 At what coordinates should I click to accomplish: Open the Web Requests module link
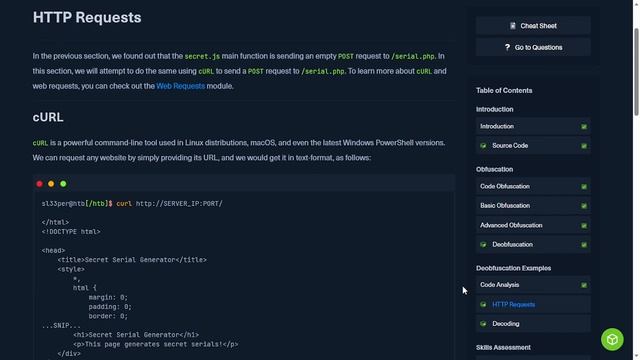pos(180,86)
